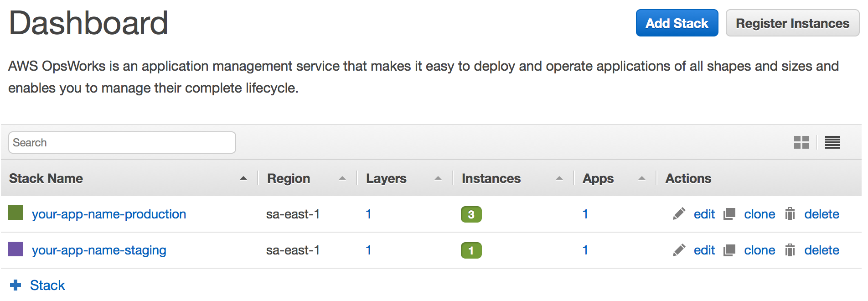Click the Register Instances button
The image size is (868, 301).
[x=792, y=23]
